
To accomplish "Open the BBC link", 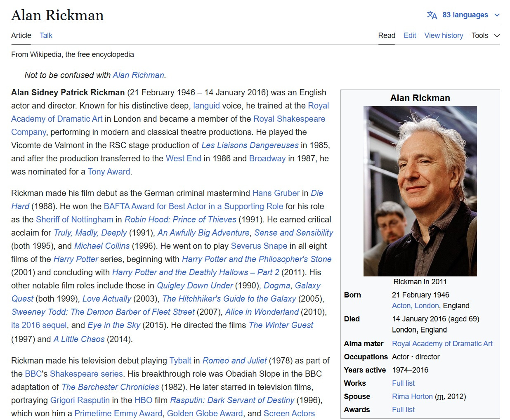I will [33, 374].
